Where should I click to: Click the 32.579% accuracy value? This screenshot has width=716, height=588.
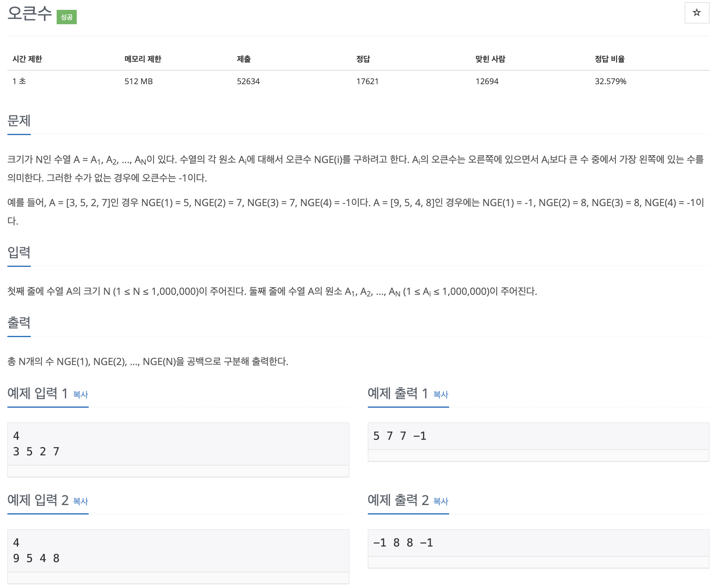[610, 81]
